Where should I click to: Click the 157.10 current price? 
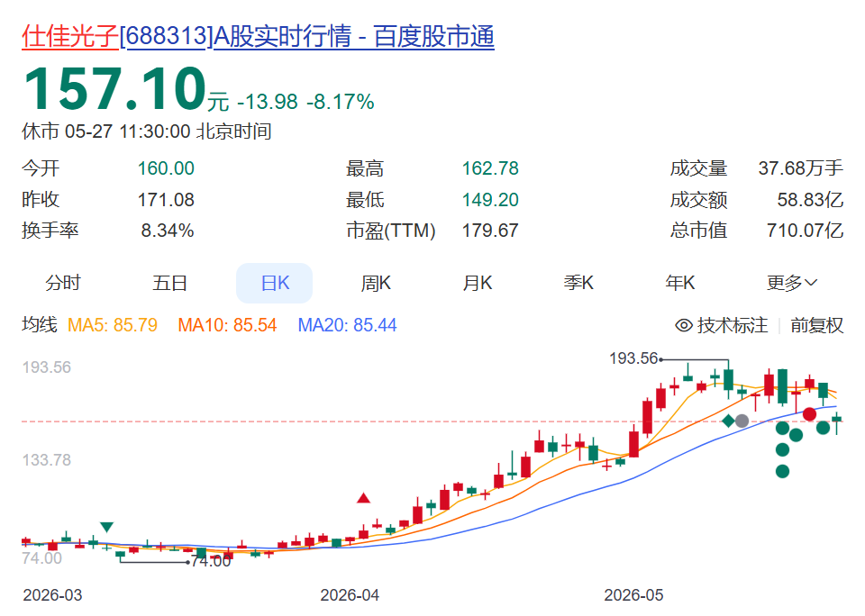point(114,89)
